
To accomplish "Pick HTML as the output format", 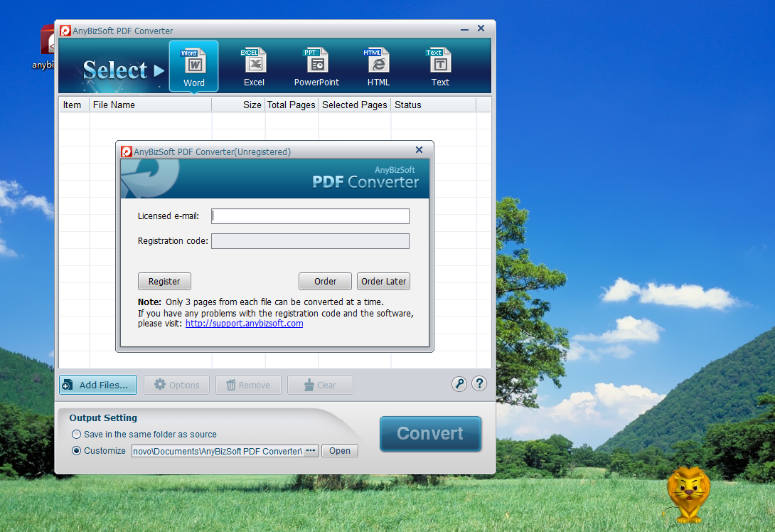I will 378,68.
